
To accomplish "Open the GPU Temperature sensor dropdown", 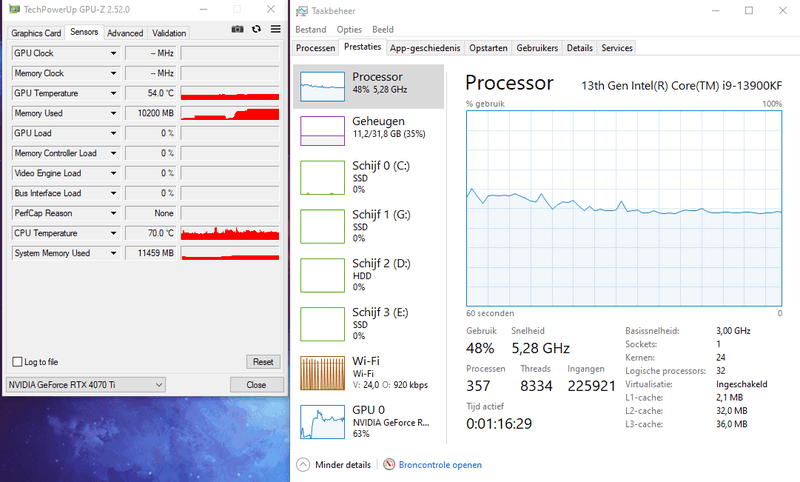I will coord(113,93).
